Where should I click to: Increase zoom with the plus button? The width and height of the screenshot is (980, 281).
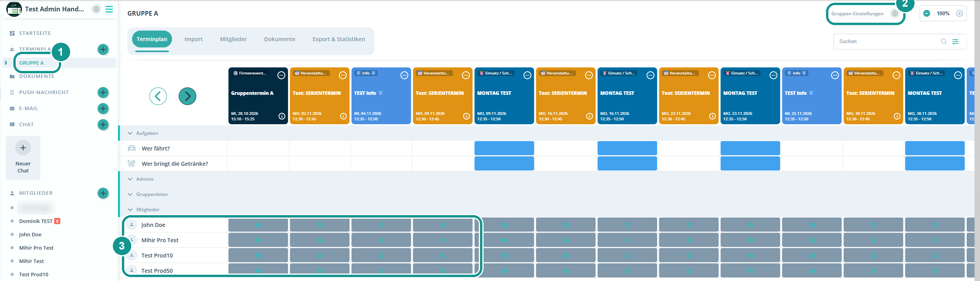pyautogui.click(x=960, y=13)
